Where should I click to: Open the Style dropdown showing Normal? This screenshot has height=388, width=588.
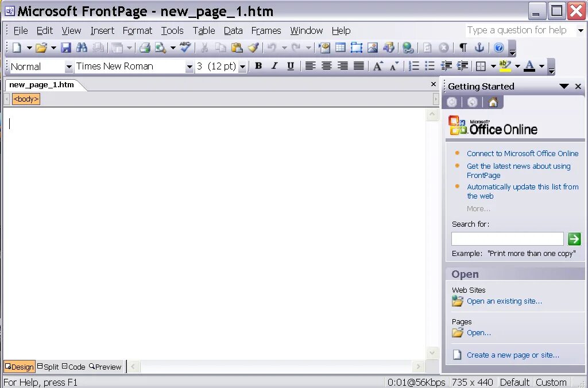click(x=69, y=67)
